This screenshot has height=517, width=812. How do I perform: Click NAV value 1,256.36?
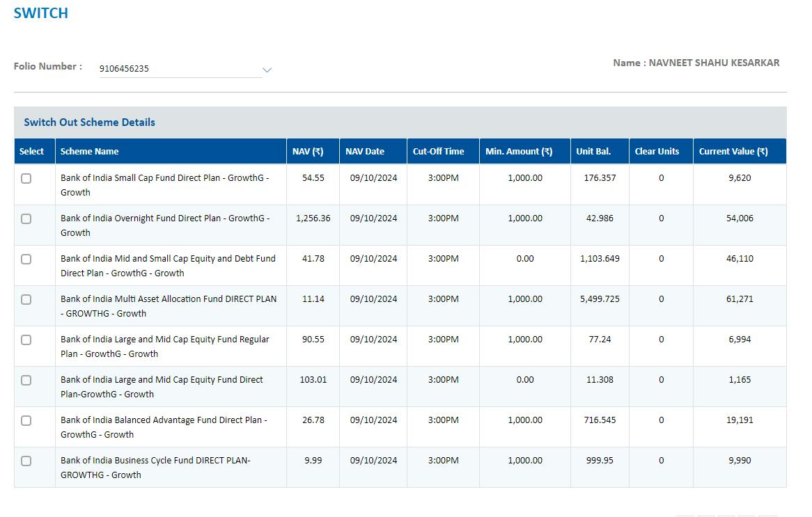(313, 218)
